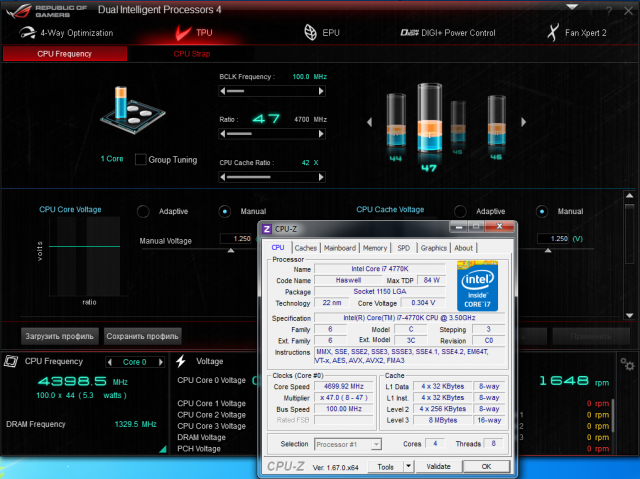Enable the Group Tuning checkbox
The width and height of the screenshot is (640, 479).
coord(140,160)
